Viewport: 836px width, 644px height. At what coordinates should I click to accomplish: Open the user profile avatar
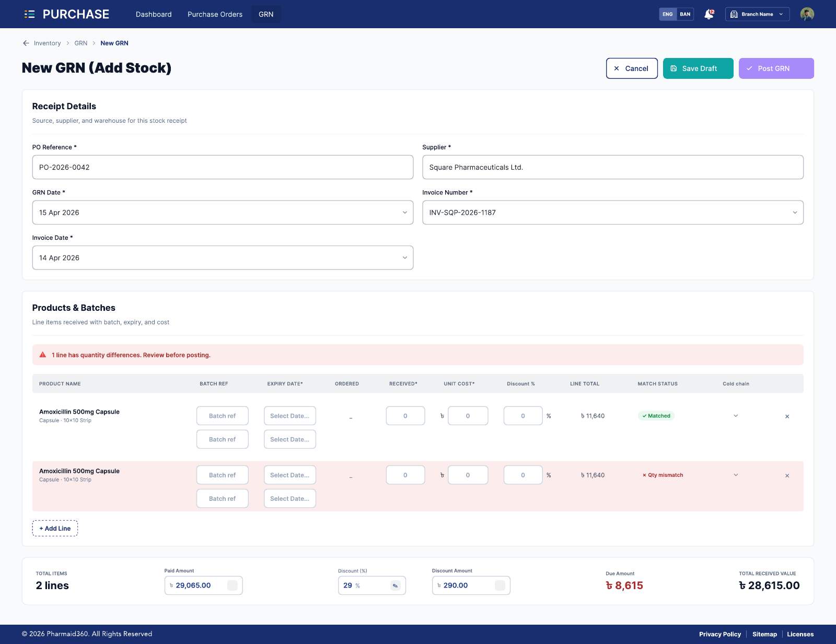pyautogui.click(x=807, y=14)
